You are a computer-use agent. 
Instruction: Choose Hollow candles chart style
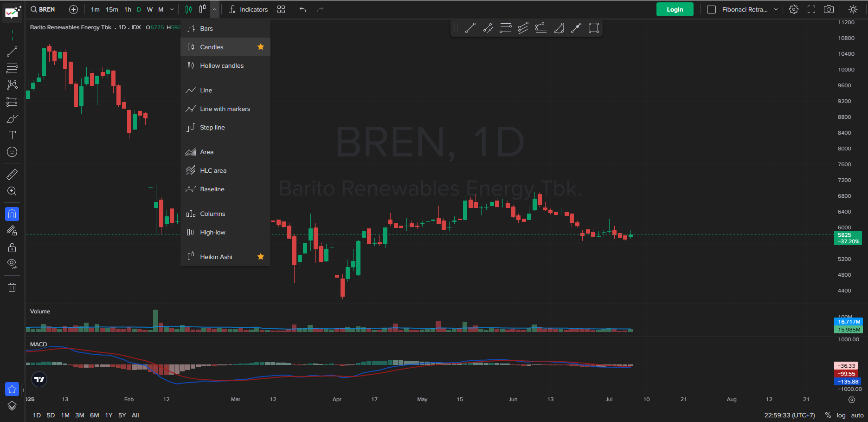[225, 65]
